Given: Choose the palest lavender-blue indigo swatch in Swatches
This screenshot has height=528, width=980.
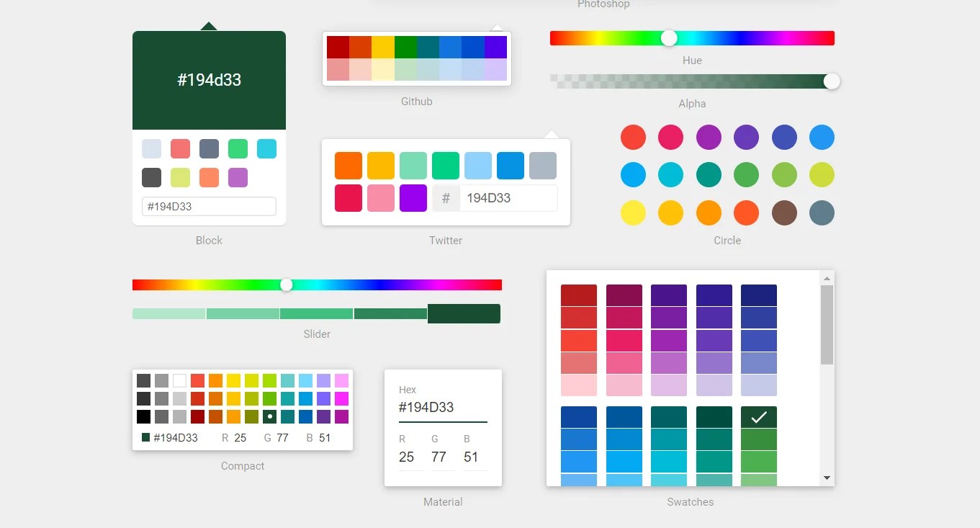Looking at the screenshot, I should click(x=759, y=385).
